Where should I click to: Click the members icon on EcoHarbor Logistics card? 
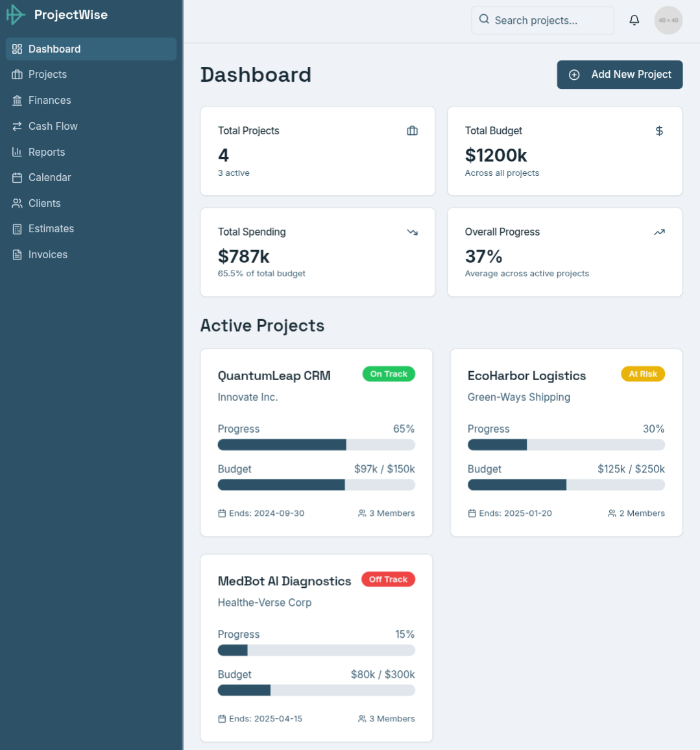[x=612, y=513]
